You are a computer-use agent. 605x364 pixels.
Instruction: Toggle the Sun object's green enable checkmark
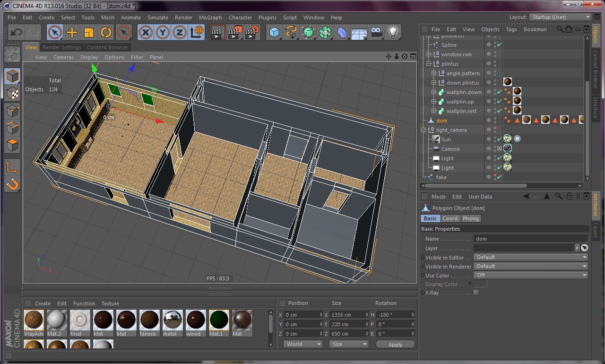click(500, 139)
